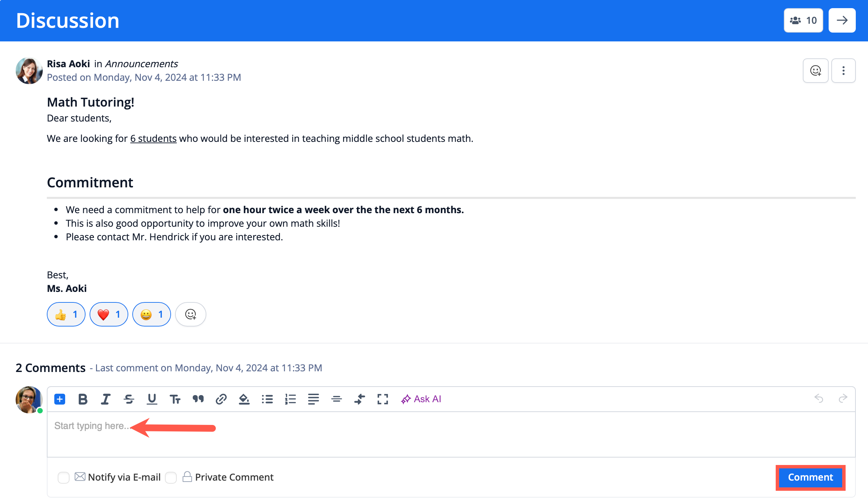Open the emoji picker beside reactions

[190, 314]
